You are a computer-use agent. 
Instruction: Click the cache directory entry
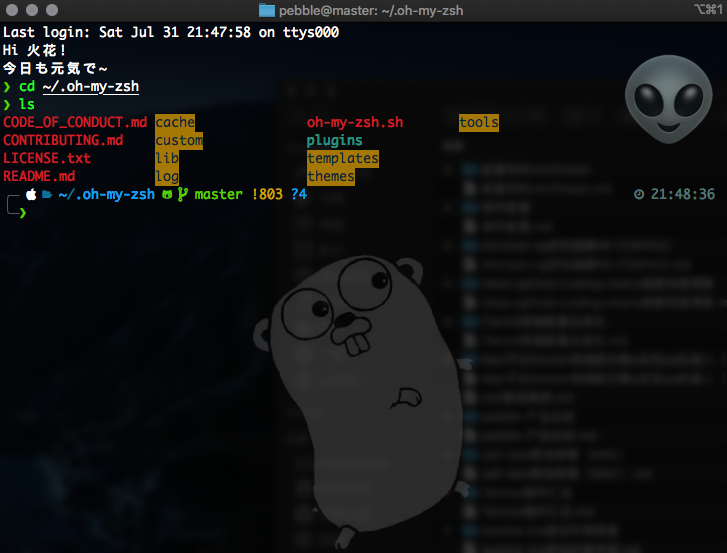175,122
